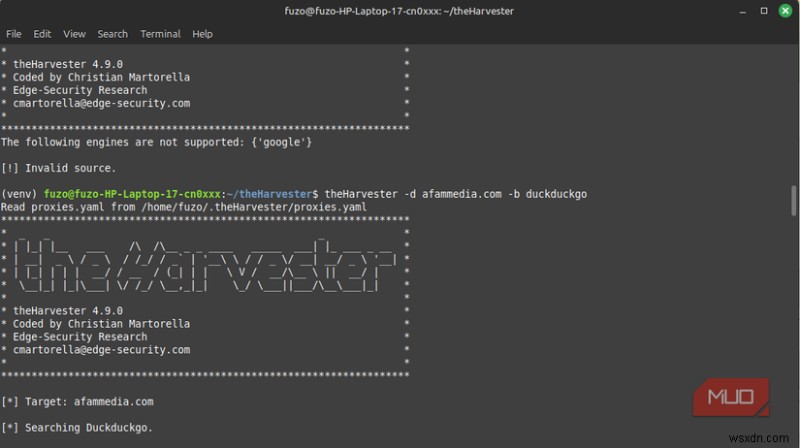The height and width of the screenshot is (448, 800).
Task: Open the Search menu
Action: pos(112,34)
